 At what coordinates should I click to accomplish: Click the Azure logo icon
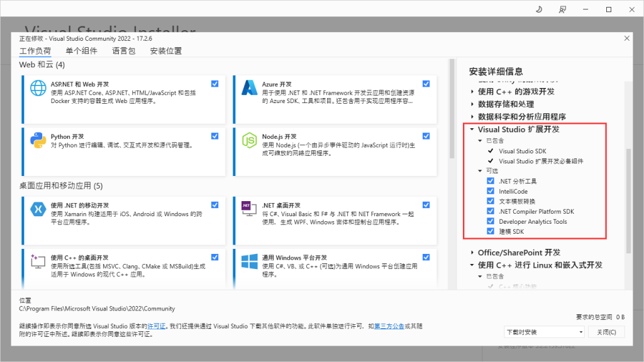[249, 88]
